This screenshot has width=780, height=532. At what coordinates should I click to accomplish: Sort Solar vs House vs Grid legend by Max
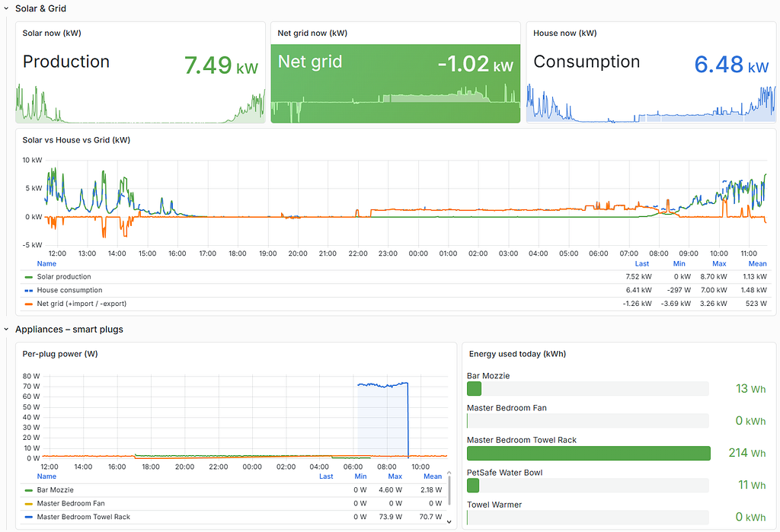719,264
